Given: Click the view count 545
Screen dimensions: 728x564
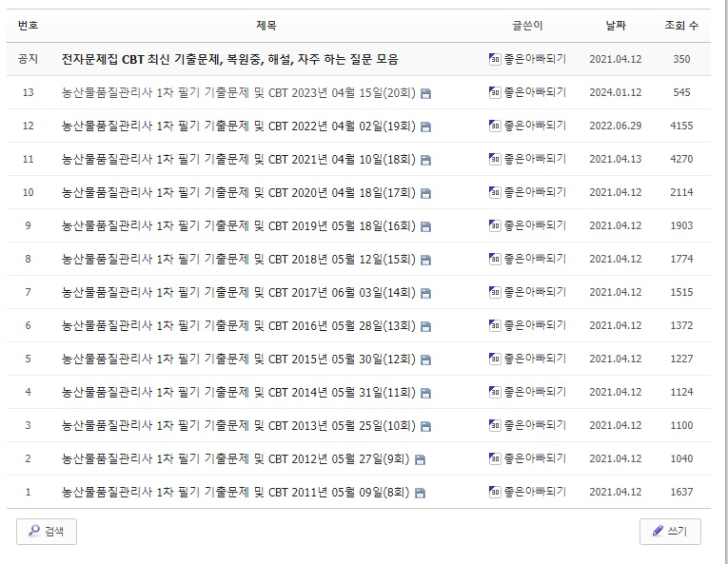Looking at the screenshot, I should point(681,92).
